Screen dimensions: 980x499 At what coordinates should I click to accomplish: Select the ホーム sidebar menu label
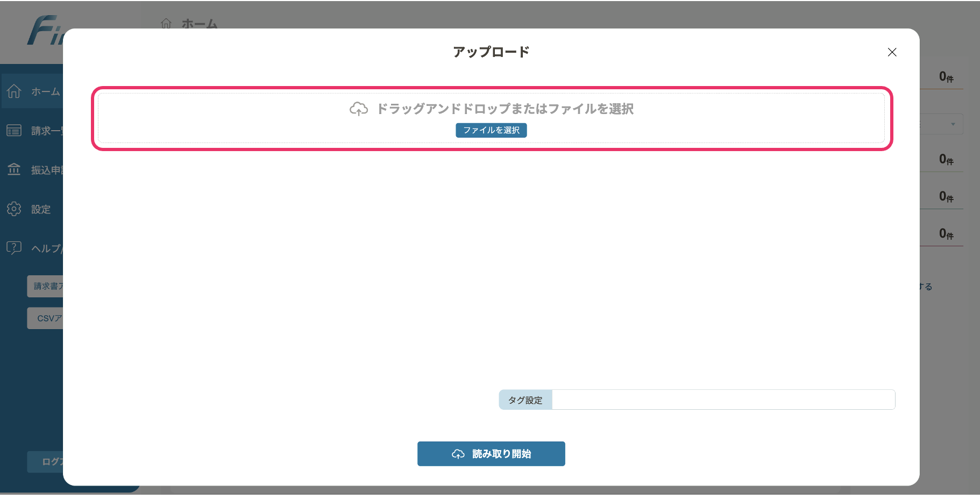[45, 92]
